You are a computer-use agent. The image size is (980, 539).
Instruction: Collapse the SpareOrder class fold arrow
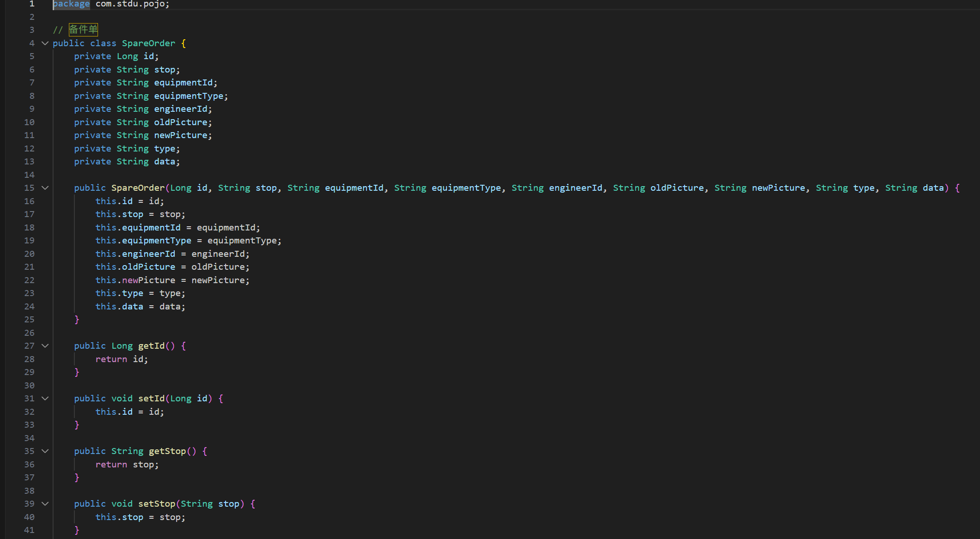point(45,43)
